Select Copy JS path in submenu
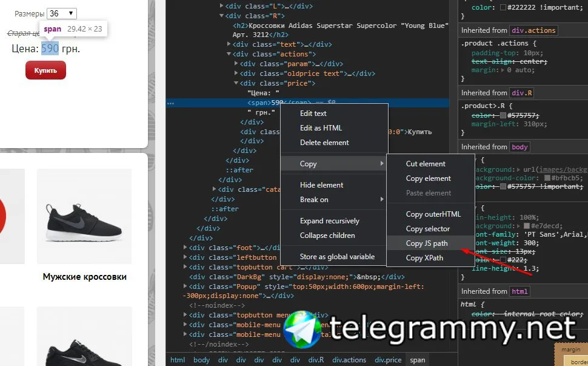The width and height of the screenshot is (588, 366). [x=430, y=243]
